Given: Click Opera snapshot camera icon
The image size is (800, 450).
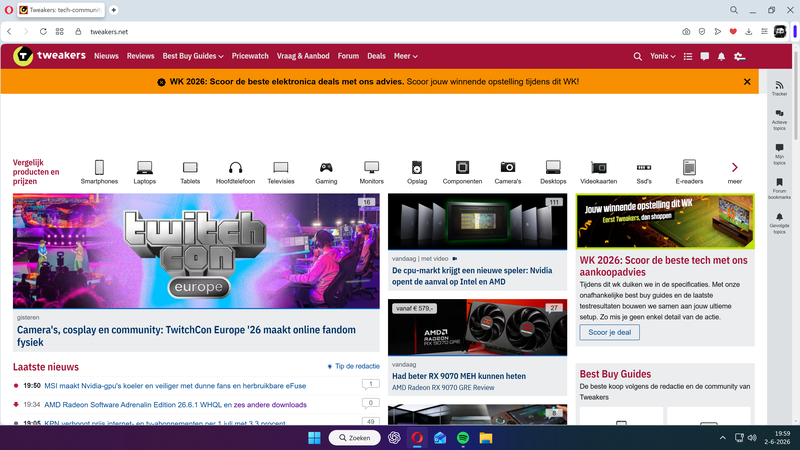Looking at the screenshot, I should (x=686, y=32).
